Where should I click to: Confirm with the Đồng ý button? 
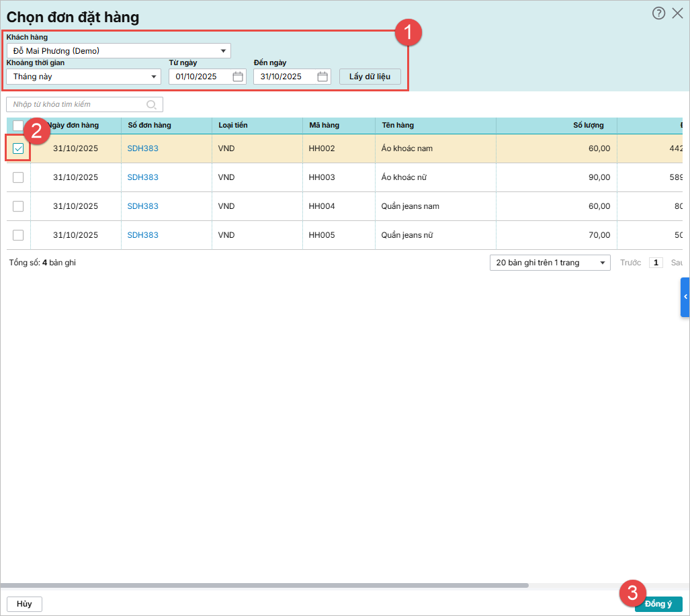click(658, 604)
